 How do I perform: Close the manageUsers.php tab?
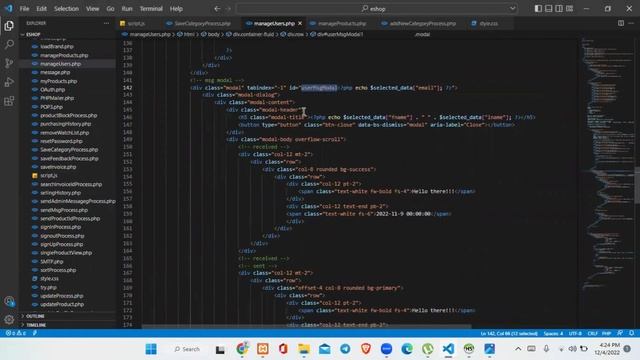[x=300, y=23]
